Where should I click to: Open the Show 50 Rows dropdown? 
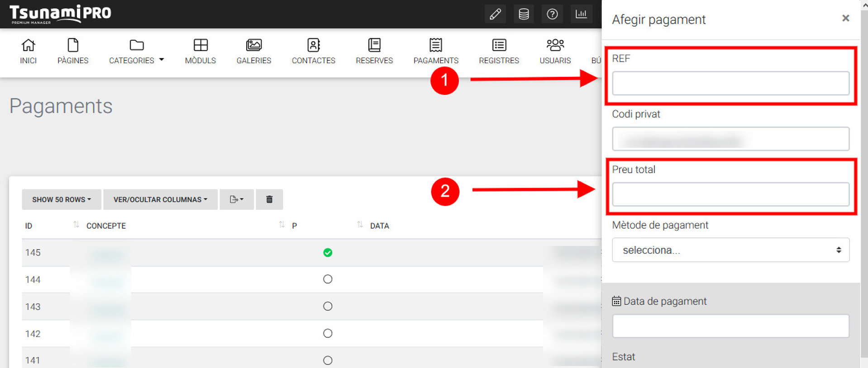coord(62,199)
